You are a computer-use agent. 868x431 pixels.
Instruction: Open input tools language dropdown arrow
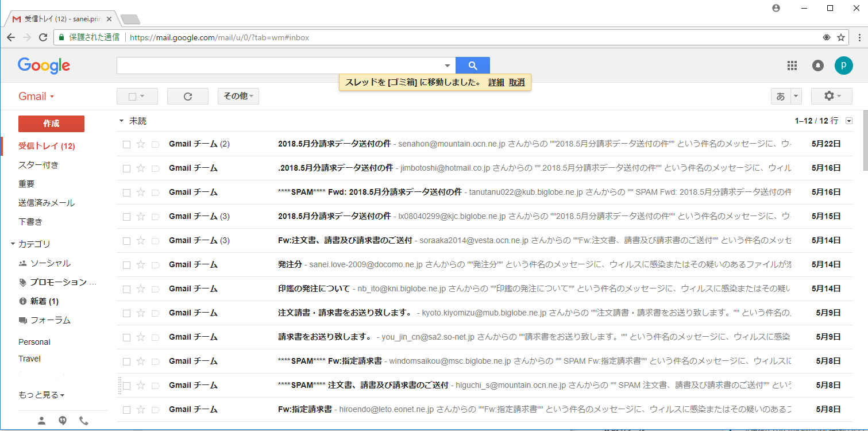point(796,97)
